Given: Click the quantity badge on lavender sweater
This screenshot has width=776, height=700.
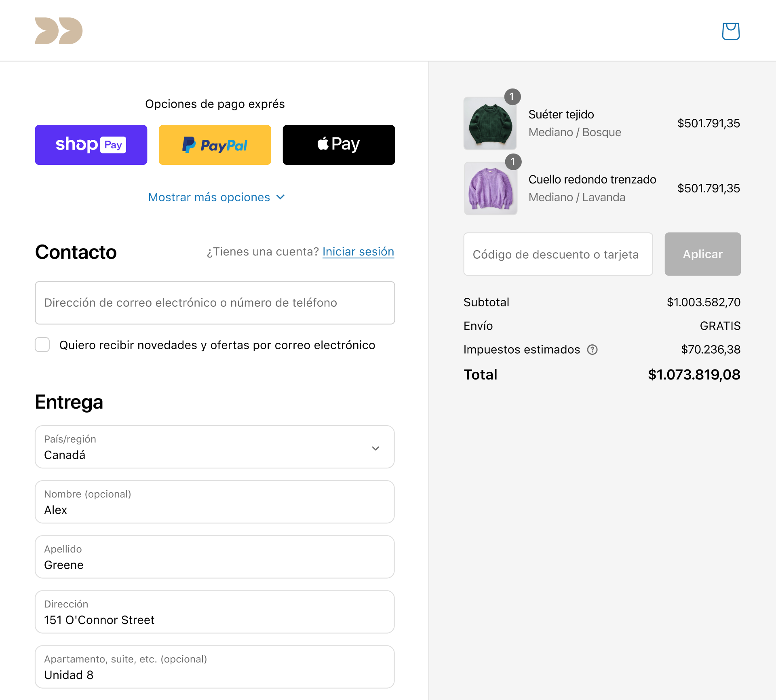Looking at the screenshot, I should [513, 162].
